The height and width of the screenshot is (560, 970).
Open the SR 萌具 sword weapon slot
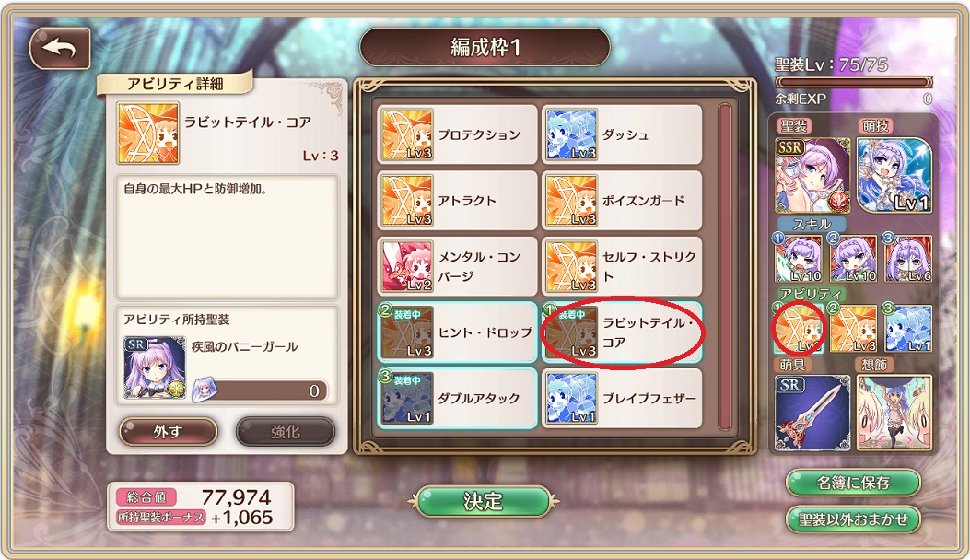tap(812, 413)
